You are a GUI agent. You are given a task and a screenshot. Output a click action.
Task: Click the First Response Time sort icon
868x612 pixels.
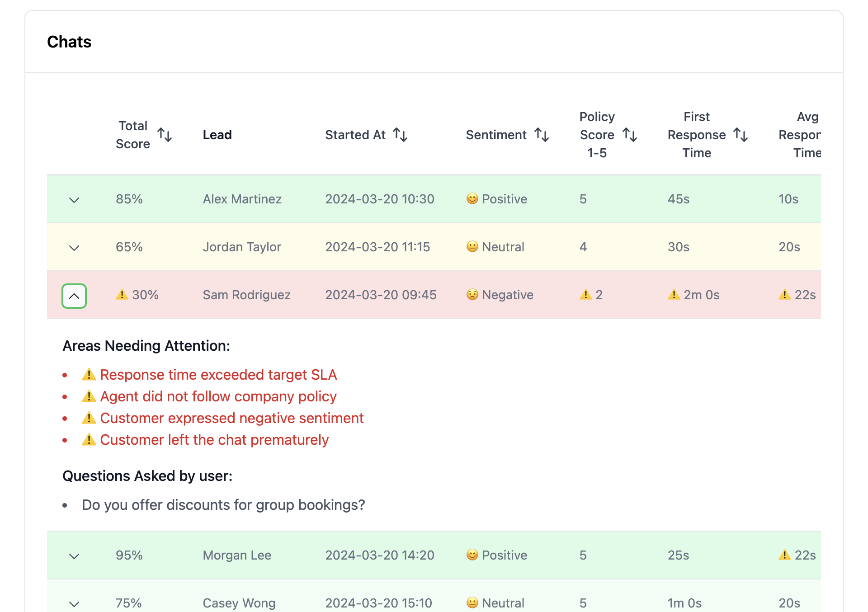coord(741,135)
